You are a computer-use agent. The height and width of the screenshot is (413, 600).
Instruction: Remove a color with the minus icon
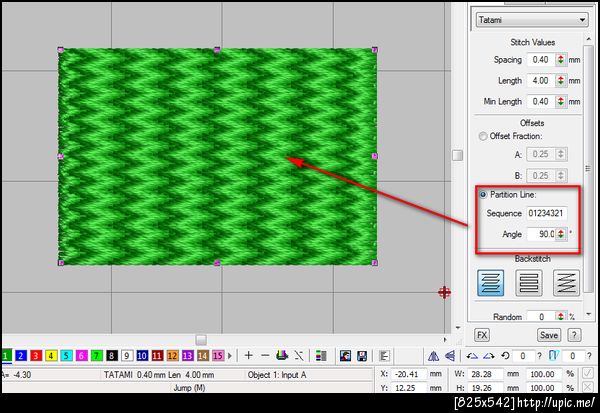[x=265, y=356]
